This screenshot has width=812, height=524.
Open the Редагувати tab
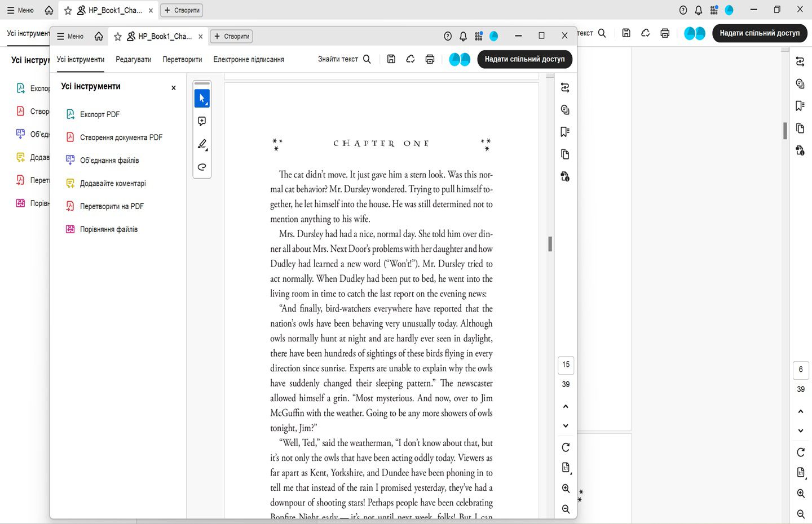click(134, 59)
